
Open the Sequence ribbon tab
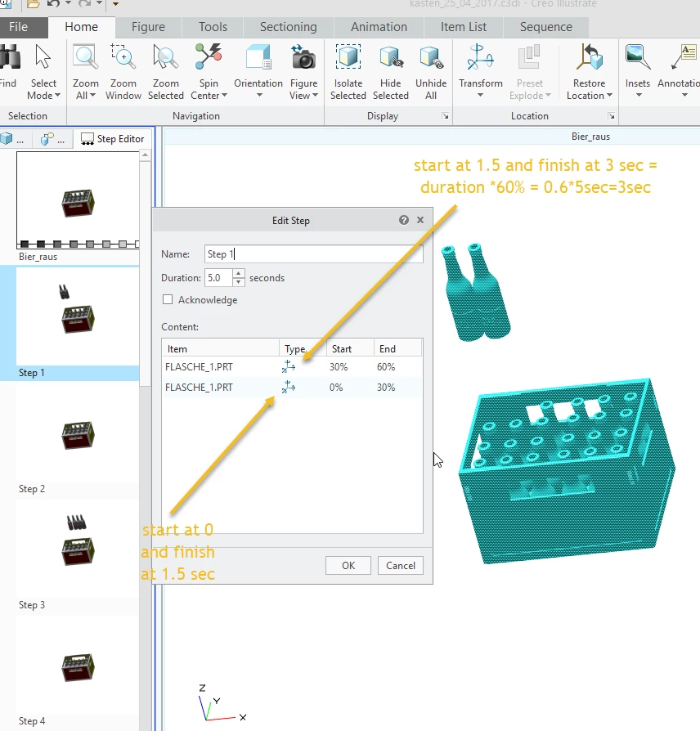(545, 27)
